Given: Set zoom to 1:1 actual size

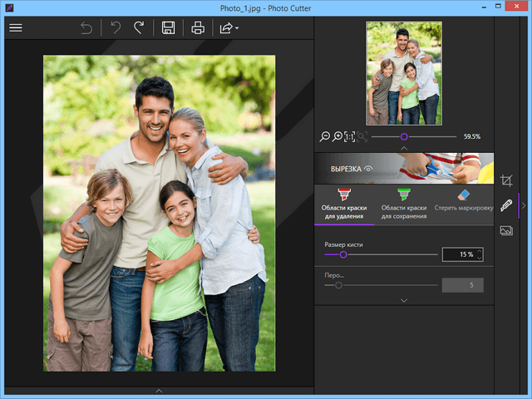Looking at the screenshot, I should 349,136.
